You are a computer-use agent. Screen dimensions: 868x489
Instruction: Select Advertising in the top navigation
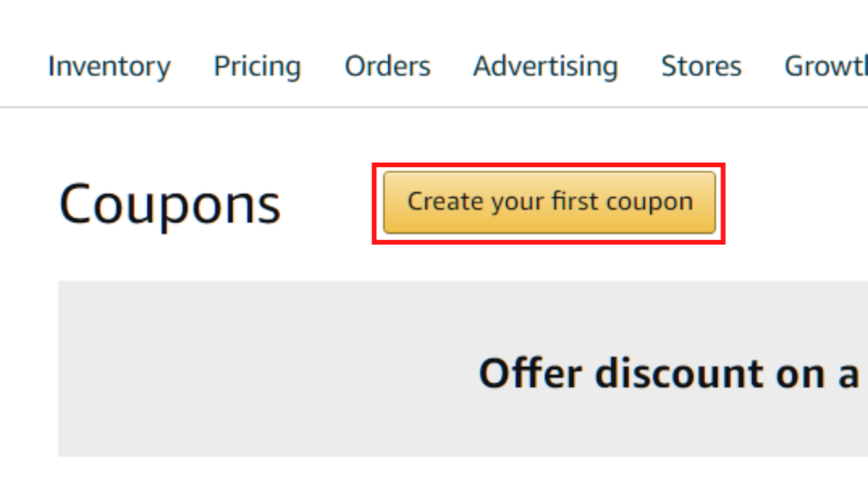point(545,67)
